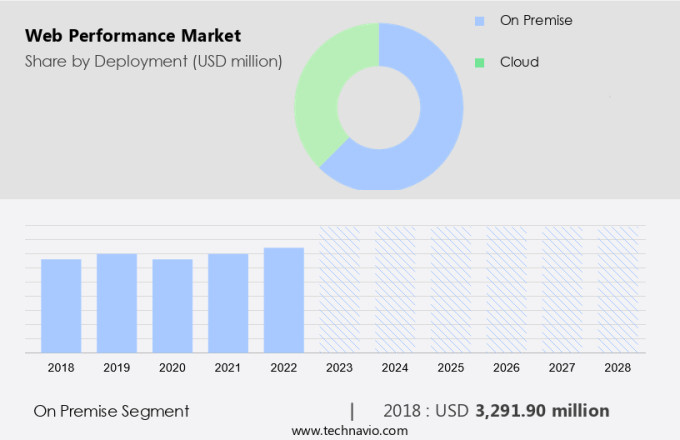Click the 2021 bar

(228, 302)
